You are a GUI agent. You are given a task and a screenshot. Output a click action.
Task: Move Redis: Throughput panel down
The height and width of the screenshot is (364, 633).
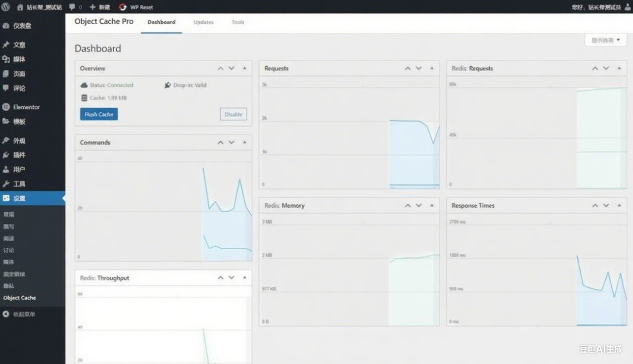[x=231, y=278]
